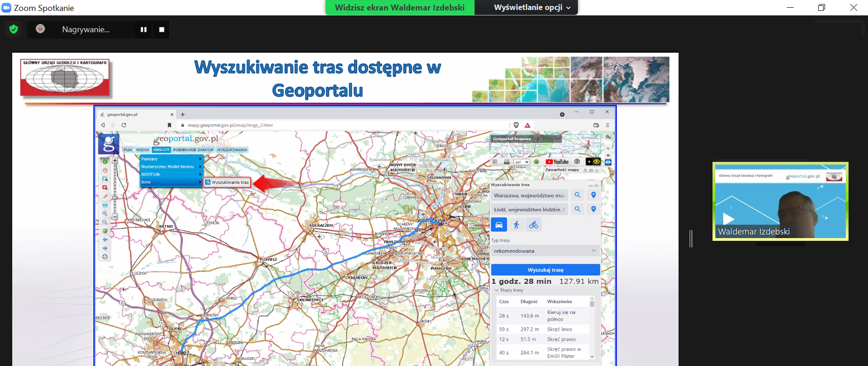
Task: Click the green info tool icon
Action: pyautogui.click(x=105, y=161)
